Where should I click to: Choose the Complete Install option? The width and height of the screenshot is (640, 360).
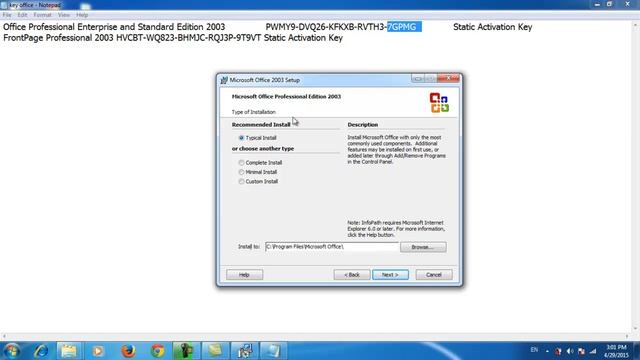(241, 162)
